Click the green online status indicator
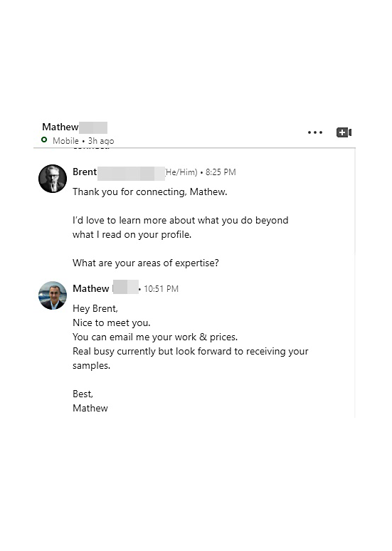The image size is (392, 551). pos(44,140)
